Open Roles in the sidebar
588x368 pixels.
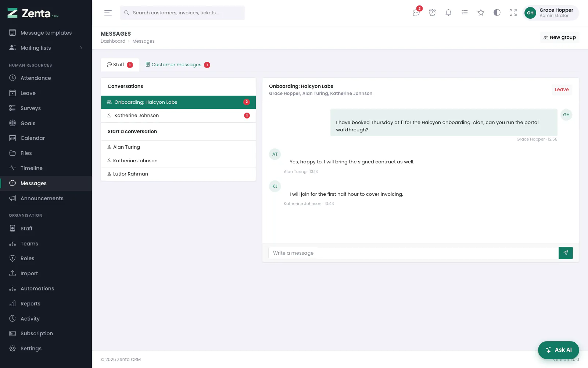pos(46,258)
